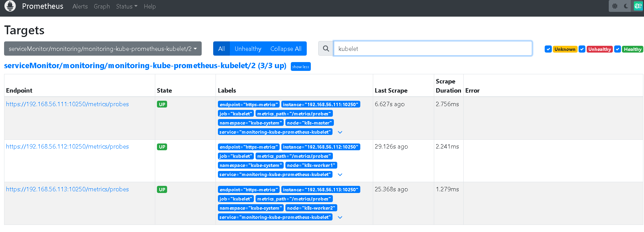The height and width of the screenshot is (232, 644).
Task: Open endpoint link for 192.168.56.111:10250
Action: click(67, 104)
